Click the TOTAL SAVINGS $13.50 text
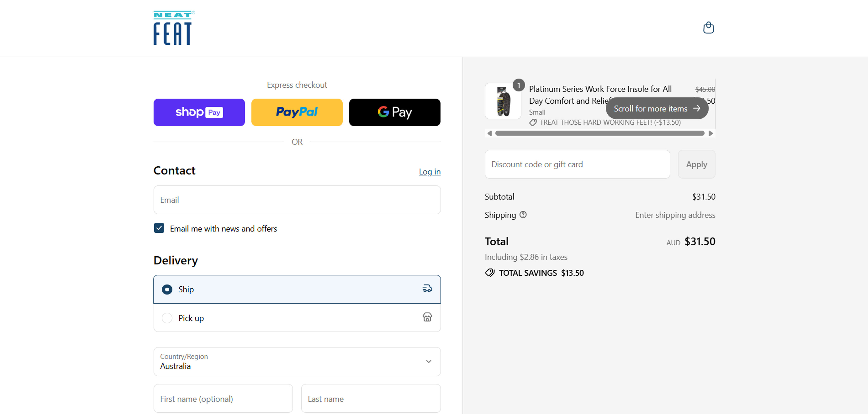 [541, 273]
